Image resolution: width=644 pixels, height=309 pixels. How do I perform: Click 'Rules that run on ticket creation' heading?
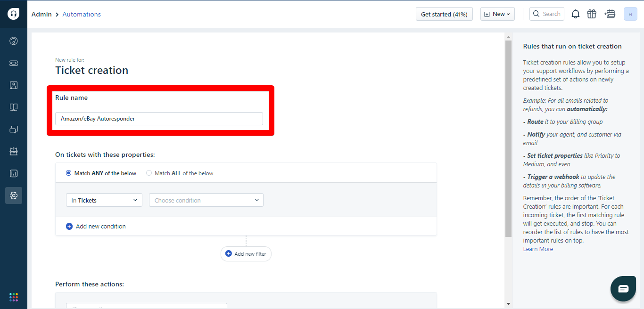[x=572, y=46]
